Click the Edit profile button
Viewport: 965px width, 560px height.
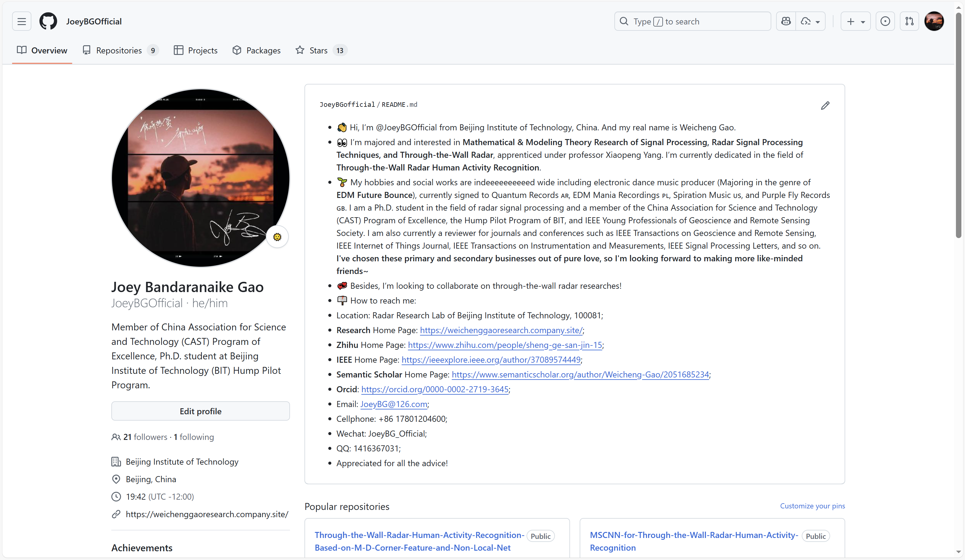(x=200, y=411)
